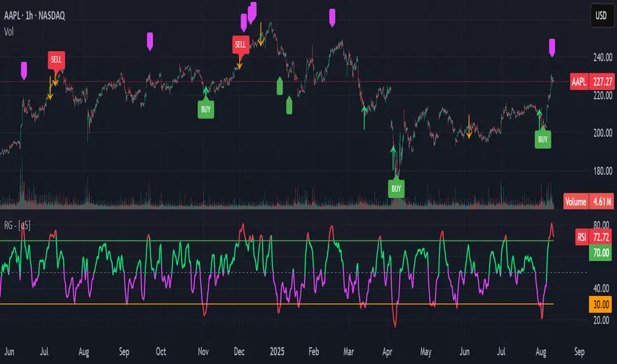
Task: Click the green 70.00 overbought level label
Action: click(x=600, y=253)
